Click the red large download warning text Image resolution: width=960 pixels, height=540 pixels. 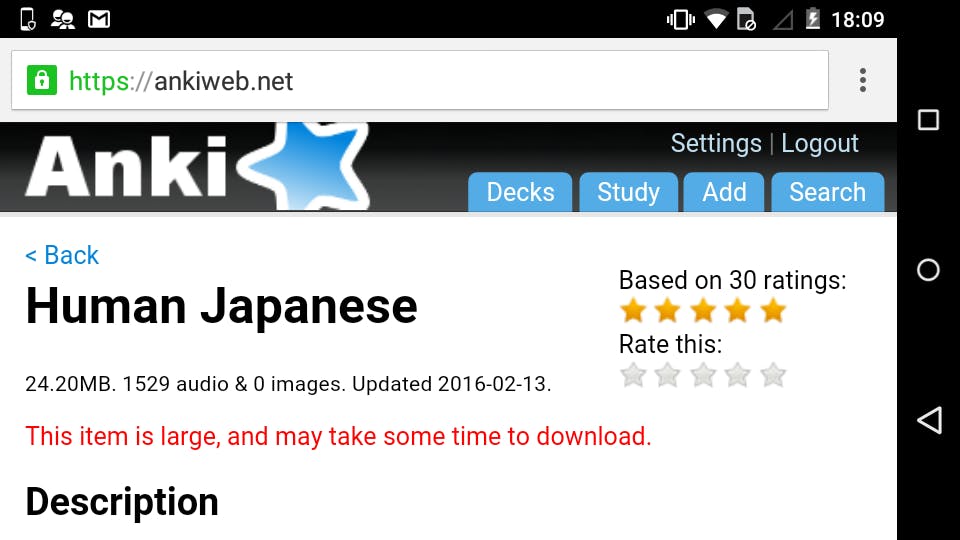(x=338, y=437)
